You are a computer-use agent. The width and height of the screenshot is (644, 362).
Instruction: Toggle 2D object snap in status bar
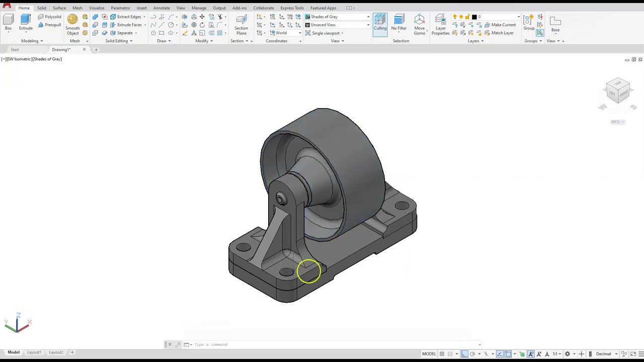[508, 354]
